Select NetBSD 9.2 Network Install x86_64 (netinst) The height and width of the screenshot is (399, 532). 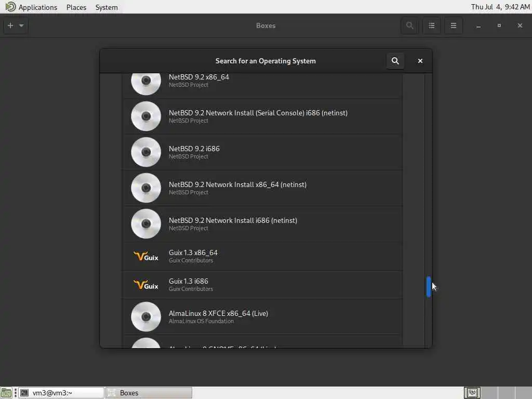point(262,188)
